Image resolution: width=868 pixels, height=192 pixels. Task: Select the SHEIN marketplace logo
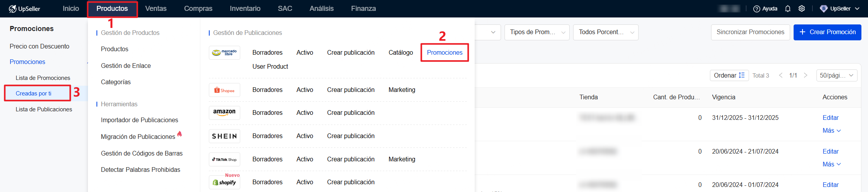(224, 136)
